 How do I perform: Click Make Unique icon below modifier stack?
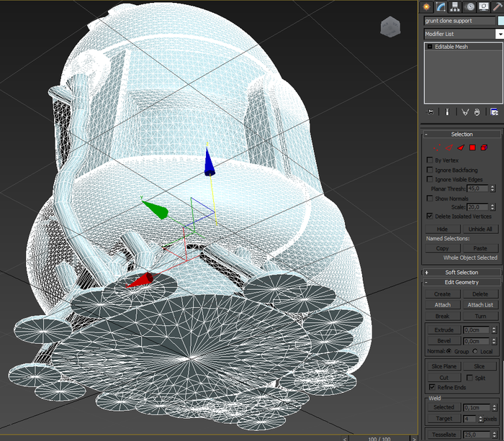coord(465,112)
